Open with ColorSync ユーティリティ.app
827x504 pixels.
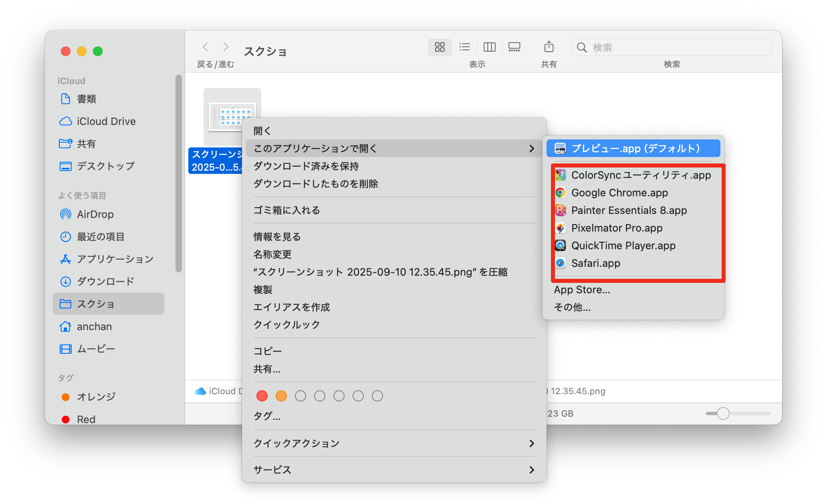click(x=633, y=175)
